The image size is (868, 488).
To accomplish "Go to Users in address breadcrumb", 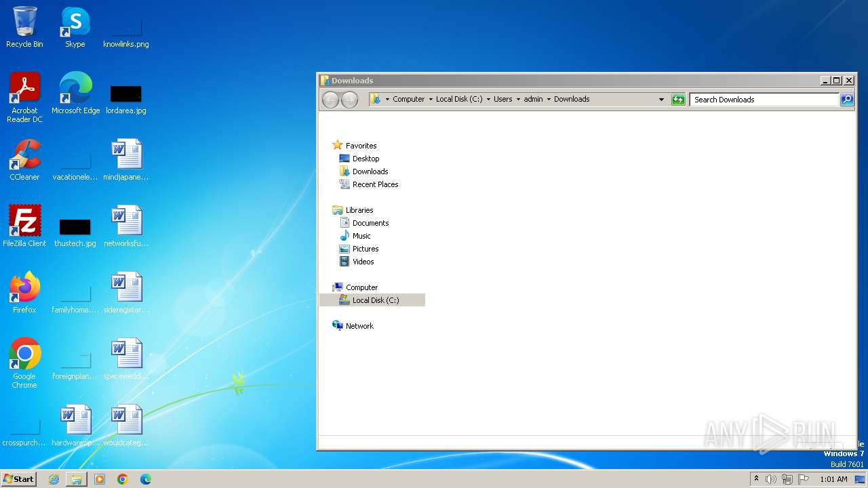I will coord(503,99).
